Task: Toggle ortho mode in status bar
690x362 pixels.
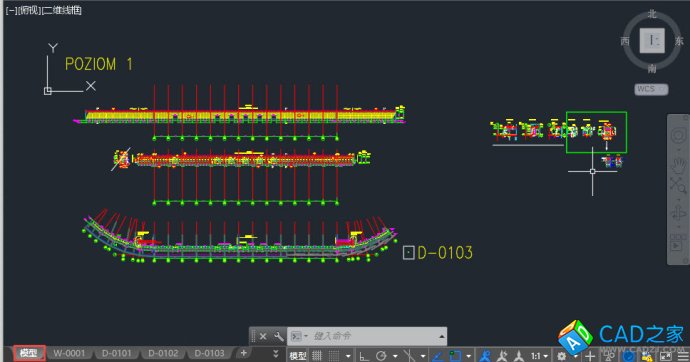Action: (x=363, y=356)
